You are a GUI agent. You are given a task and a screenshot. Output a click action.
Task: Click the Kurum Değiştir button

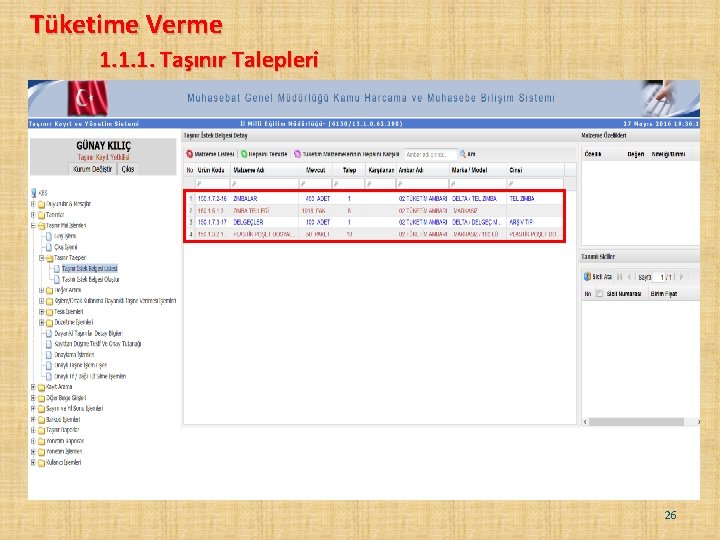[x=92, y=169]
